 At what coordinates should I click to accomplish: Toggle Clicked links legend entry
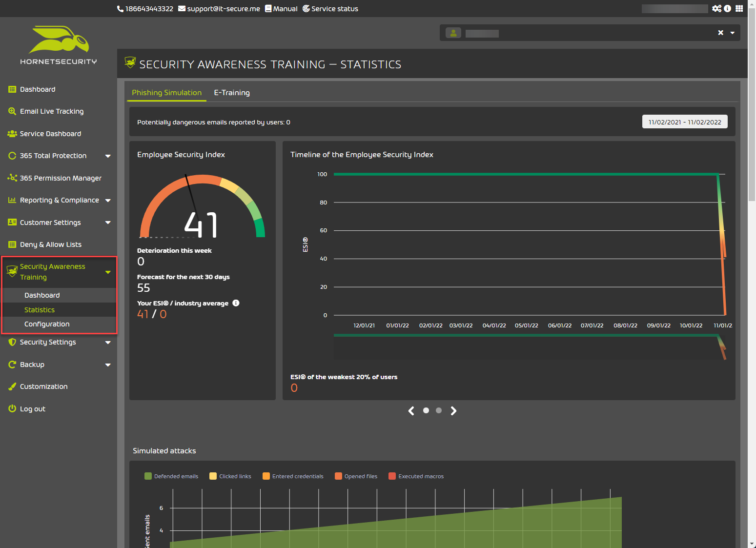230,476
